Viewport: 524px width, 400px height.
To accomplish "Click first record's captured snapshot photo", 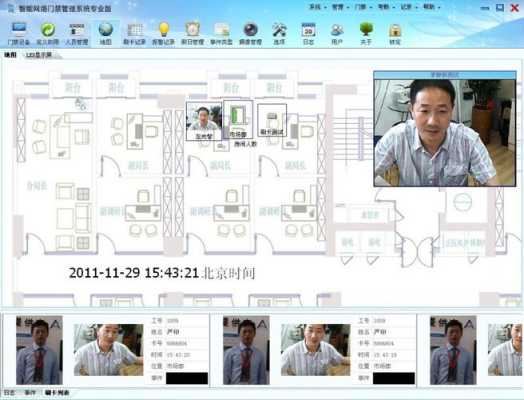I will pyautogui.click(x=108, y=350).
